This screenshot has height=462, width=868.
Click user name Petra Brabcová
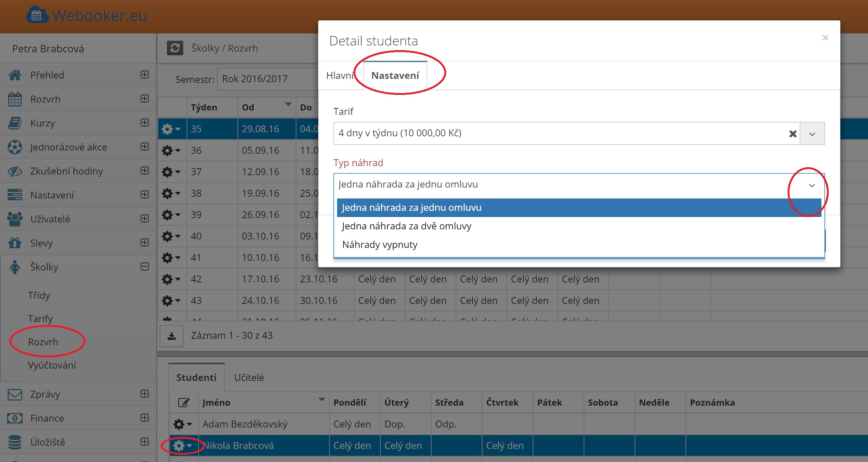pyautogui.click(x=48, y=49)
